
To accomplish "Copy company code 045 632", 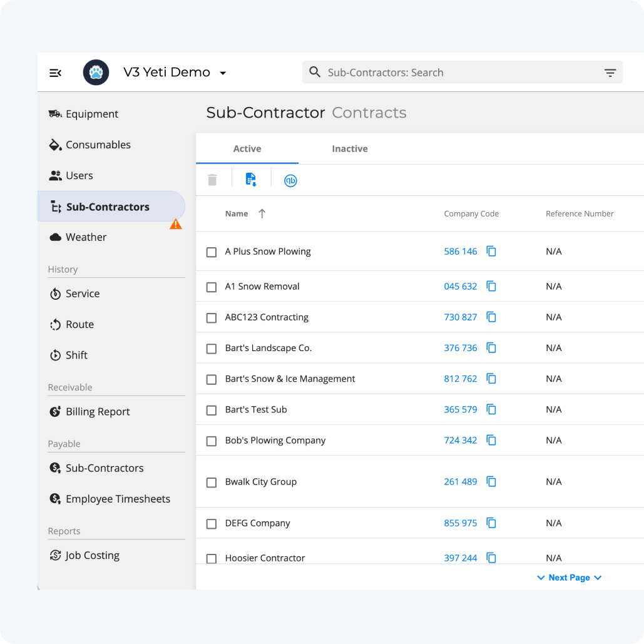I will [491, 286].
